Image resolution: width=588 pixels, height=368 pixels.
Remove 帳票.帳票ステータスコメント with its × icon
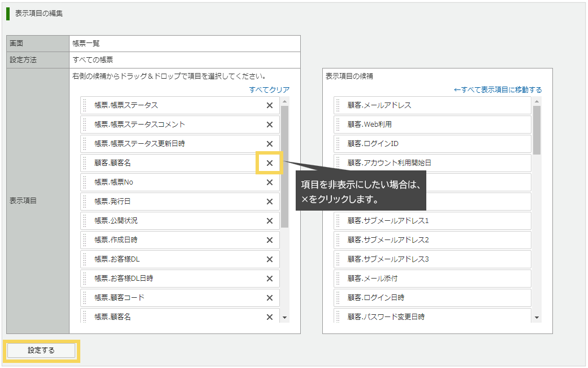(x=270, y=125)
